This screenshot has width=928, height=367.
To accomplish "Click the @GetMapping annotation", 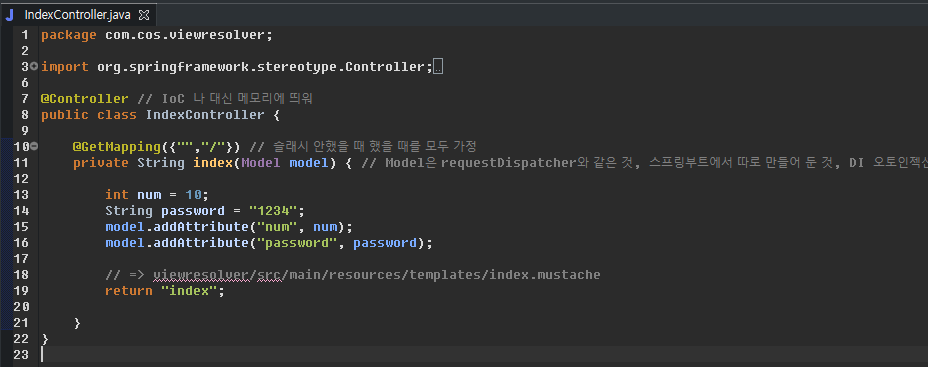I will click(117, 147).
